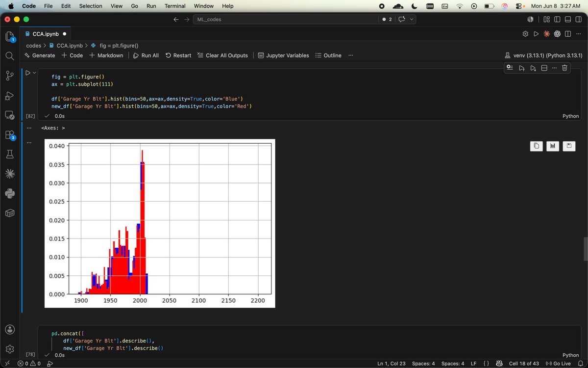The image size is (588, 368).
Task: Restart the notebook kernel
Action: tap(178, 55)
